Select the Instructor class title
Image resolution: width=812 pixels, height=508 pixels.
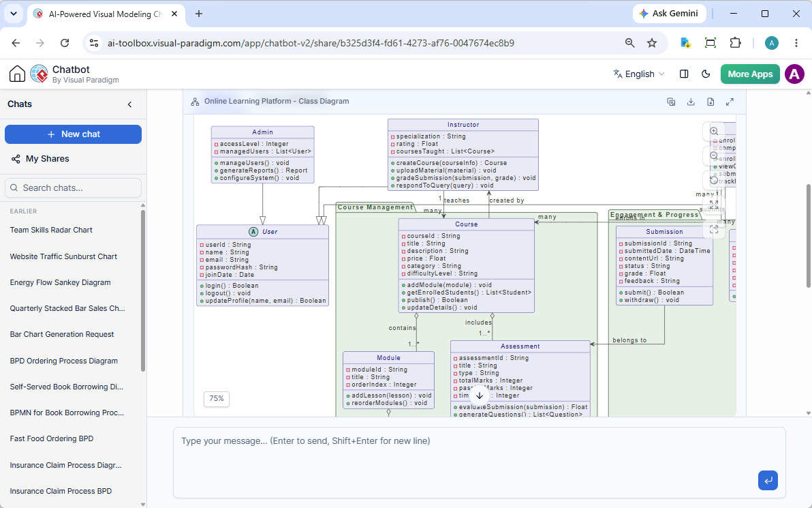(x=463, y=125)
